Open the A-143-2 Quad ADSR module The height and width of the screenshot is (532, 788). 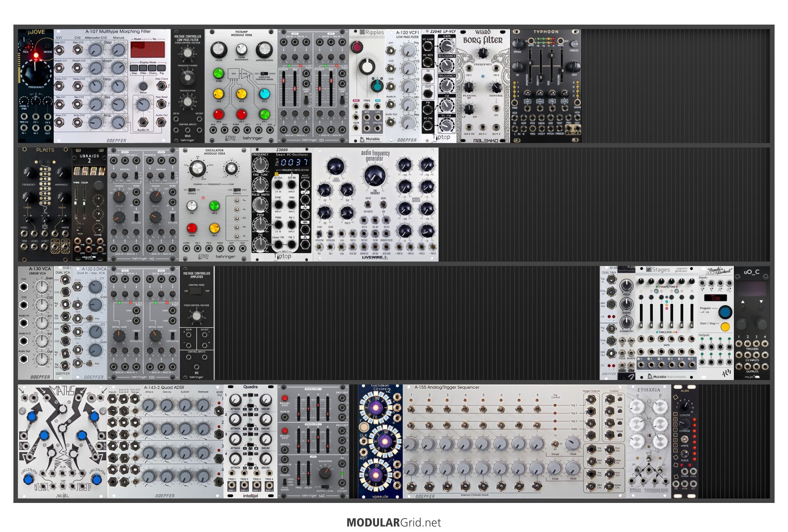tap(166, 442)
